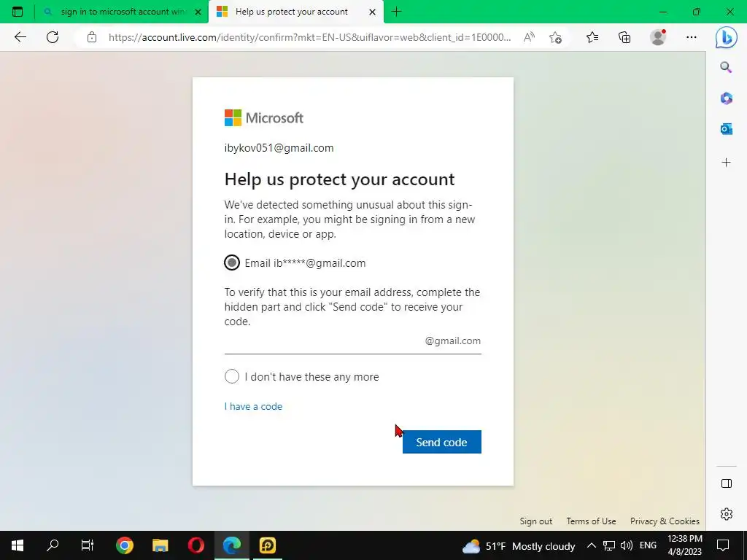This screenshot has width=747, height=560.
Task: Open yellow recorder app on taskbar
Action: [x=267, y=545]
